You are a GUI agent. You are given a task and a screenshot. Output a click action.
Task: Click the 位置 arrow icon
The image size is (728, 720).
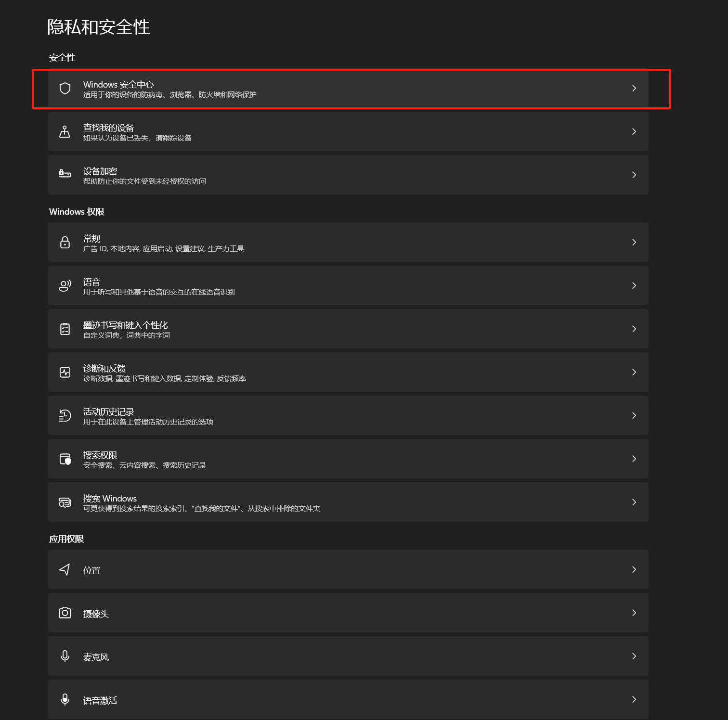(65, 569)
